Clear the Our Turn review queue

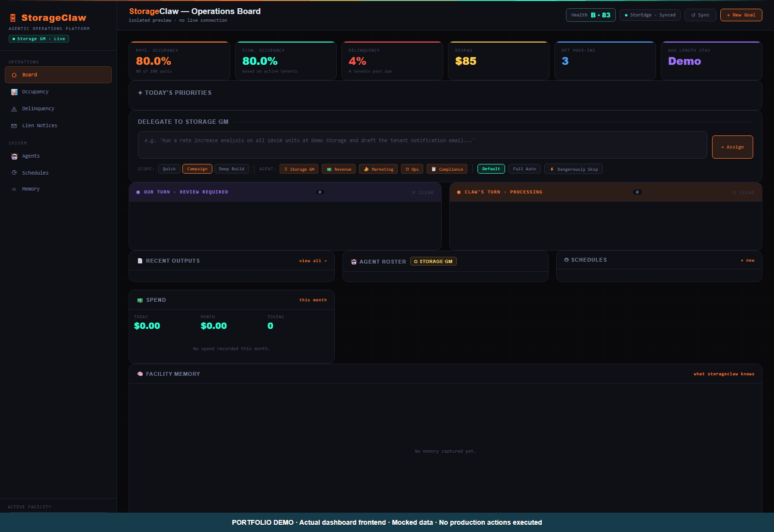(422, 192)
